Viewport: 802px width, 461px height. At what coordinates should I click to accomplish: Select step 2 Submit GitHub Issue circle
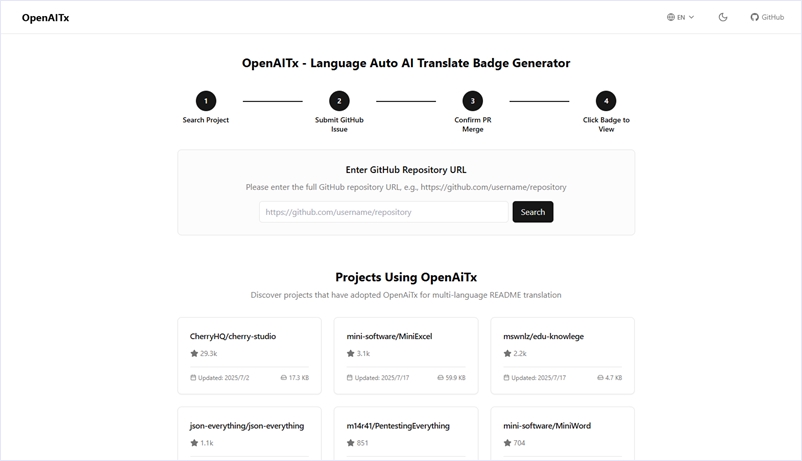click(339, 101)
